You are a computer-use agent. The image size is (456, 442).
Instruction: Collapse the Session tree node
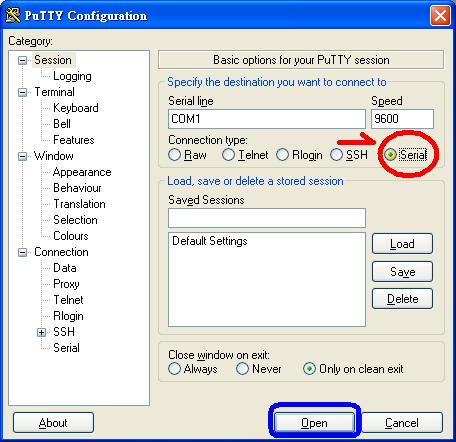click(x=22, y=60)
